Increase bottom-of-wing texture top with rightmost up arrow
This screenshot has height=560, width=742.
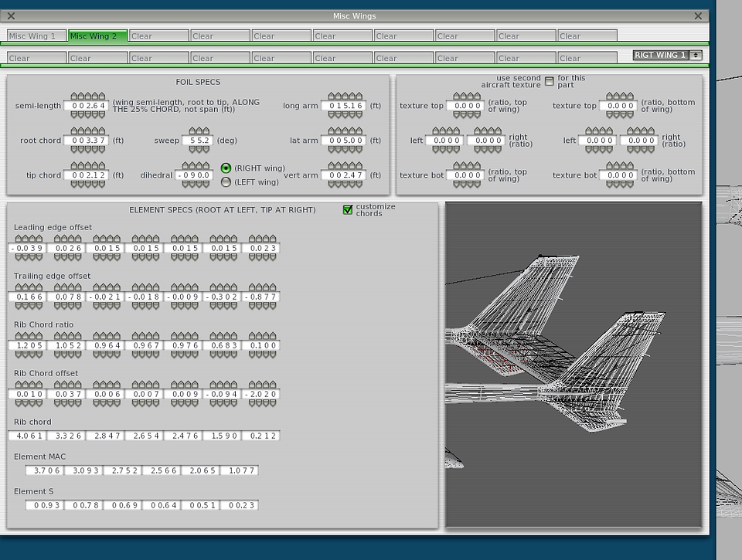pos(630,97)
